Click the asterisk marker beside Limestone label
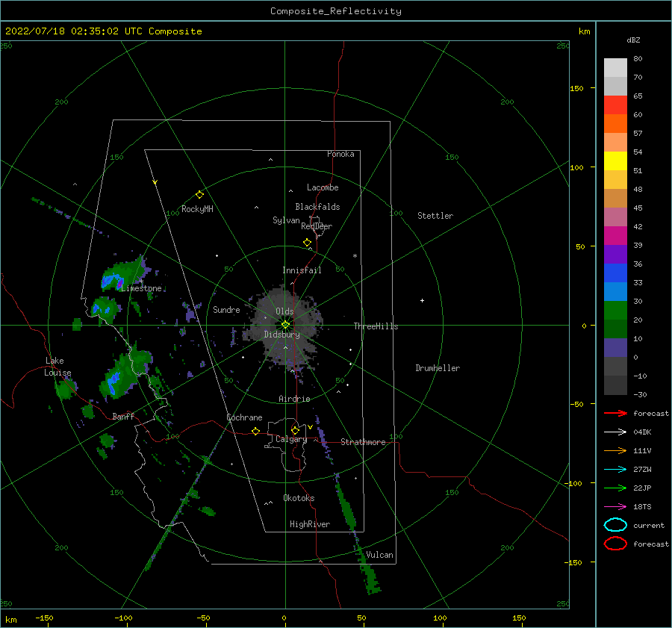 point(141,282)
